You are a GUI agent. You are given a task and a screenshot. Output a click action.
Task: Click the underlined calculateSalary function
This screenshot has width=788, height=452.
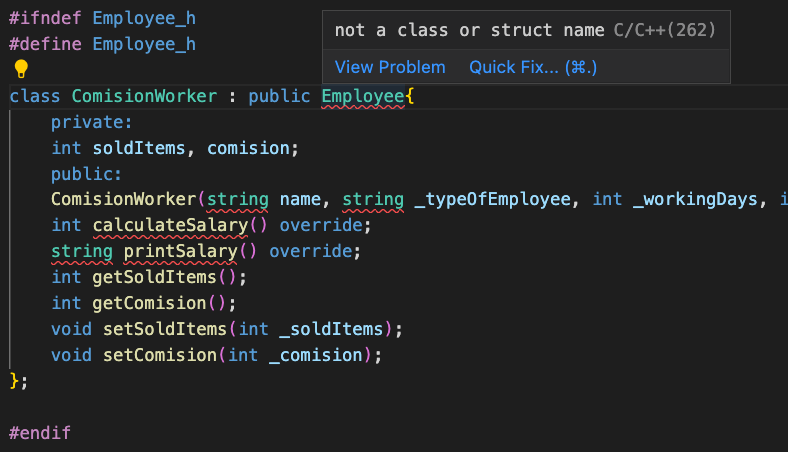pos(170,225)
